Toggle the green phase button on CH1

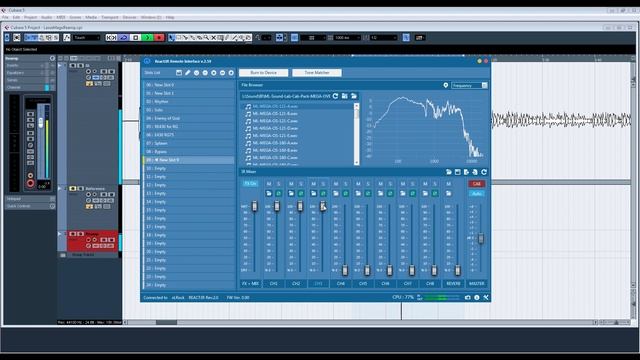pos(279,193)
